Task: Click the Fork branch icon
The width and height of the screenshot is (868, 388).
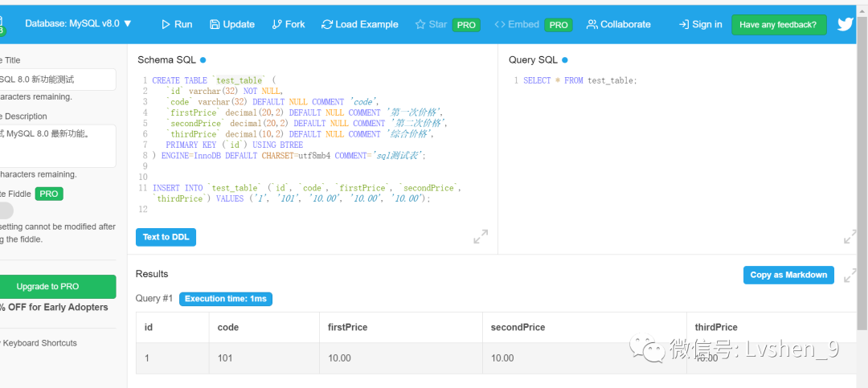Action: pyautogui.click(x=276, y=24)
